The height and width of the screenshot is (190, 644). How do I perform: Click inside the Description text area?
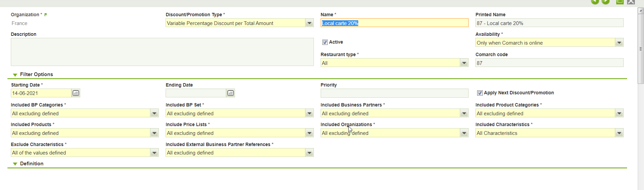click(162, 52)
